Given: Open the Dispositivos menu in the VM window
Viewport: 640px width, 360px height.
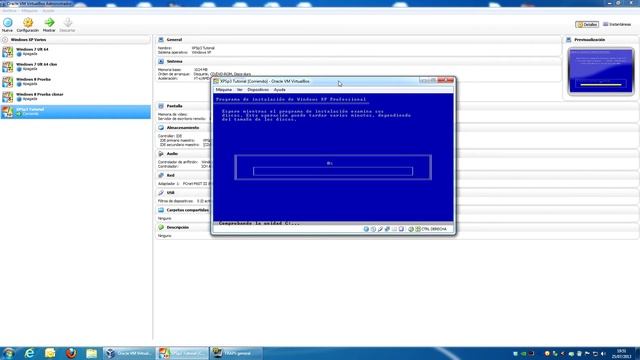Looking at the screenshot, I should 258,89.
